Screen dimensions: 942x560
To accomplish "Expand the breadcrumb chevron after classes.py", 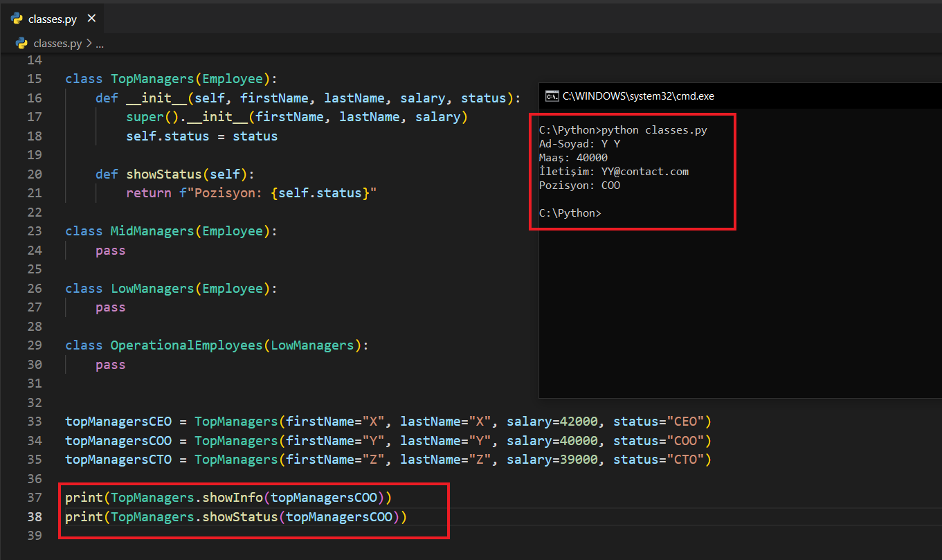I will click(x=89, y=44).
